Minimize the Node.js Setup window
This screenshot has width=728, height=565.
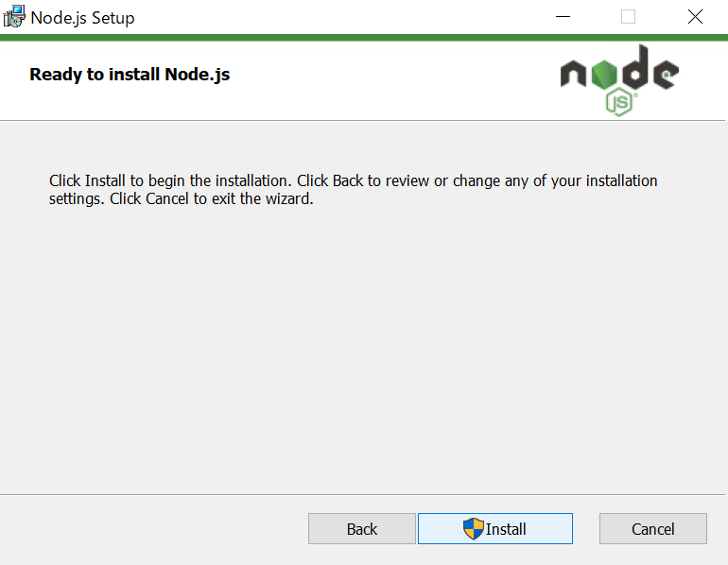[563, 17]
